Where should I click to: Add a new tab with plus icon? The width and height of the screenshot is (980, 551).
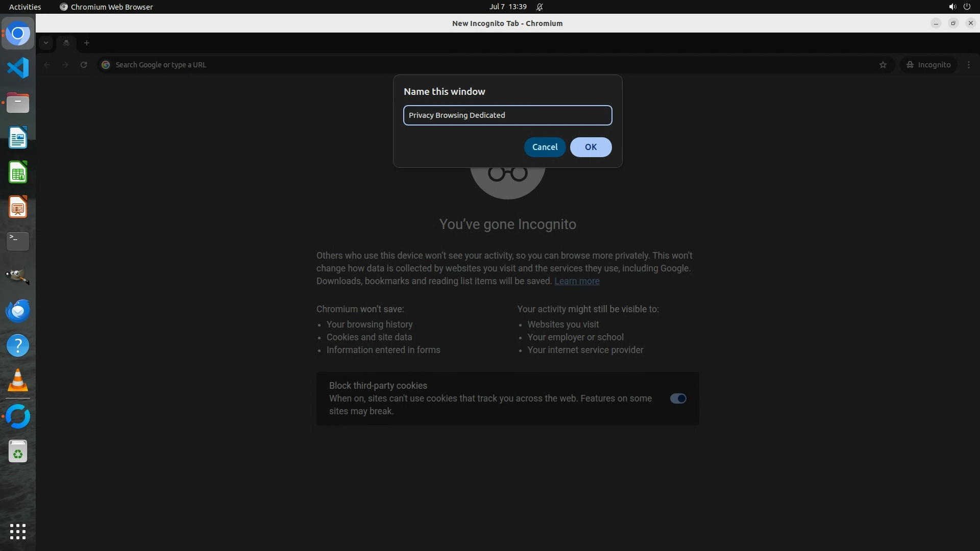click(87, 43)
